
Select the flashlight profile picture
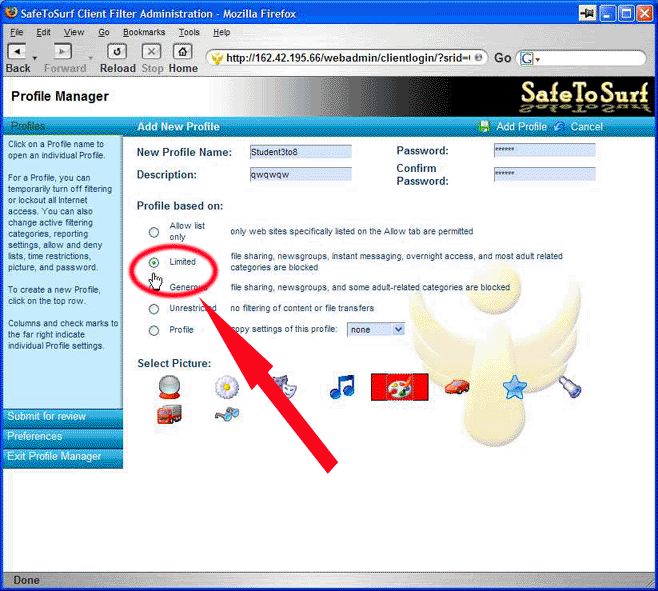(570, 387)
